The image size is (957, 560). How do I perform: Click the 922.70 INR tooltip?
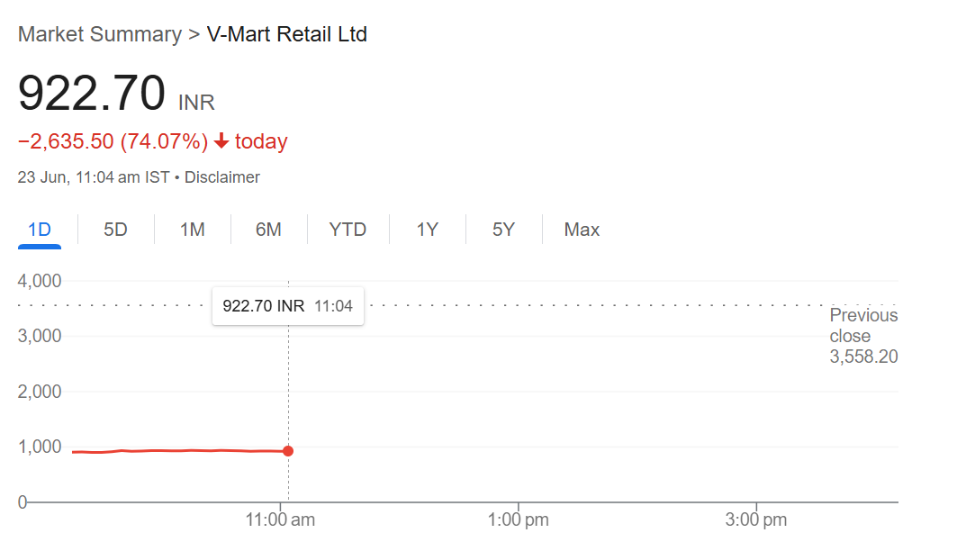[x=287, y=306]
